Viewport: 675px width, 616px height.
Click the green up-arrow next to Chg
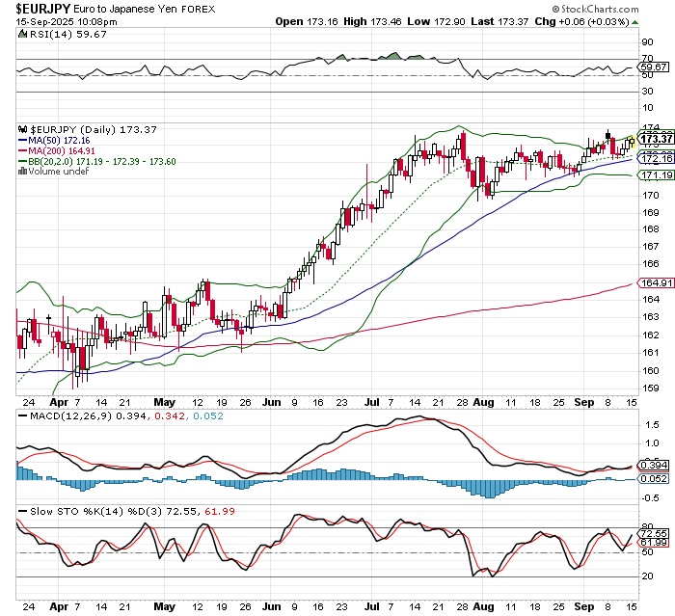click(x=661, y=20)
